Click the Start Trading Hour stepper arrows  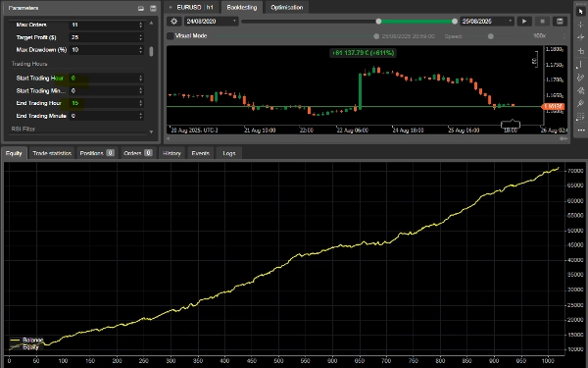[x=140, y=79]
